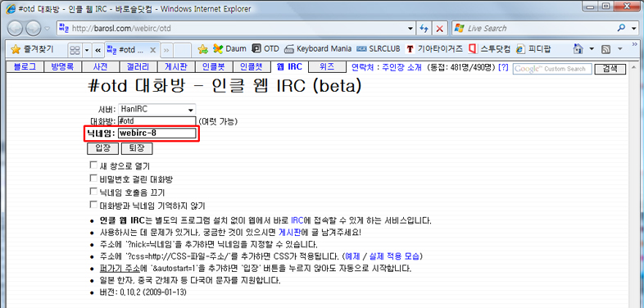
Task: Expand the Home button dropdown arrow
Action: coord(592,49)
